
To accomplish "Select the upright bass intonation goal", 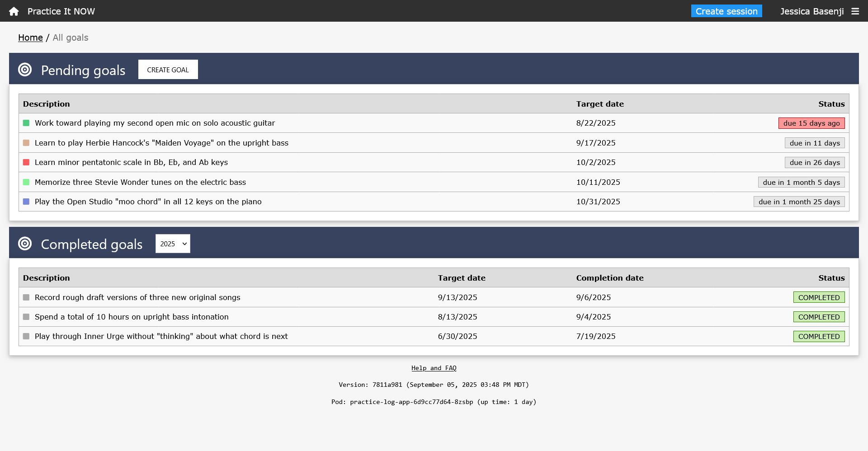I will coord(132,317).
